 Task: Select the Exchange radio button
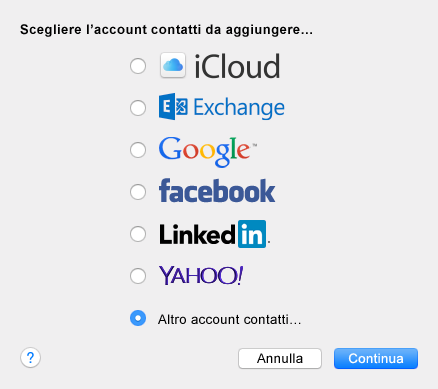138,108
